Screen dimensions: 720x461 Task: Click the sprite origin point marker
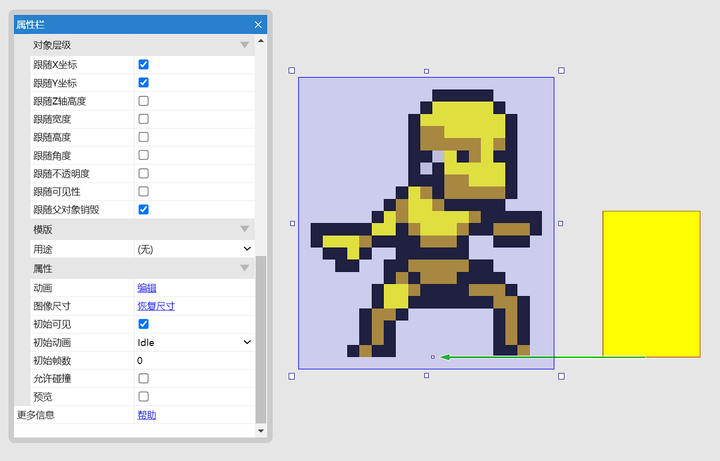(433, 357)
